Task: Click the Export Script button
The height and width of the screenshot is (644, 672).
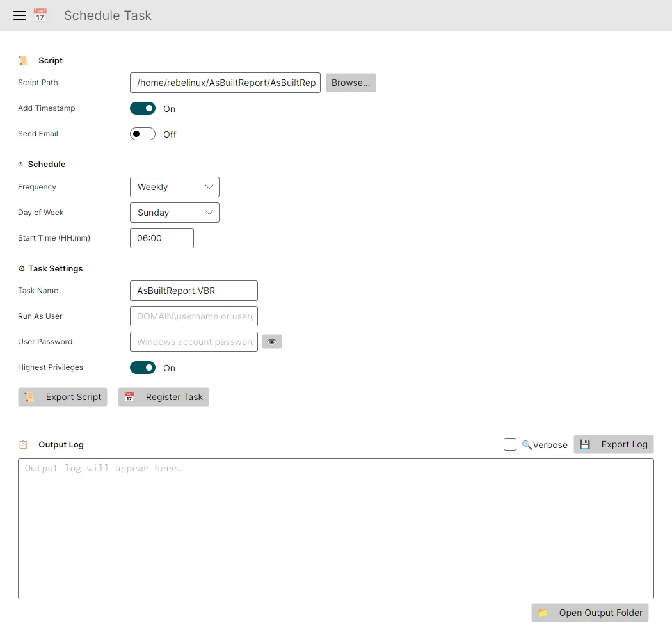Action: coord(62,397)
